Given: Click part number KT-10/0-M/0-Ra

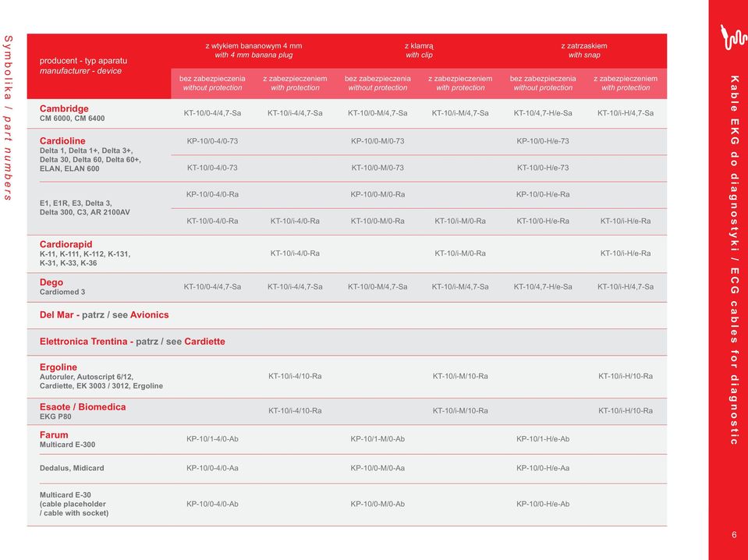Looking at the screenshot, I should click(378, 222).
